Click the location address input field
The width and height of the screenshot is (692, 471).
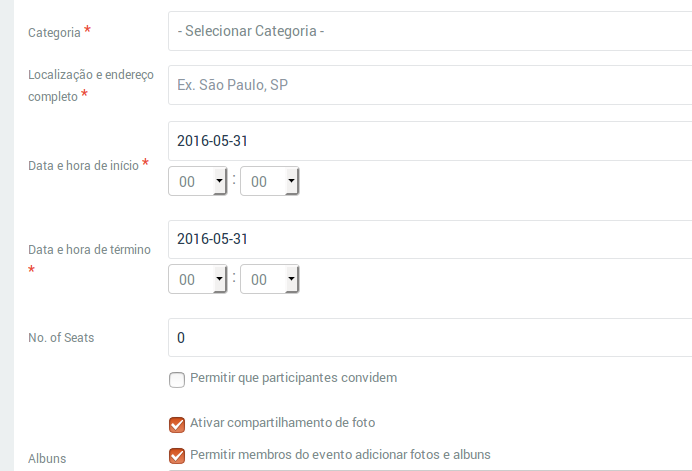point(430,85)
